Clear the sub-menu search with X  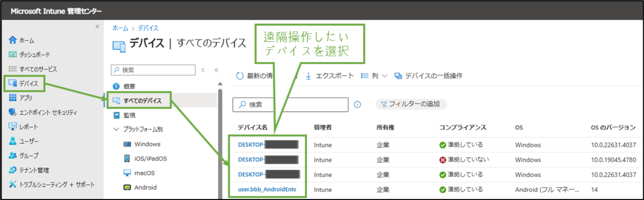[203, 70]
